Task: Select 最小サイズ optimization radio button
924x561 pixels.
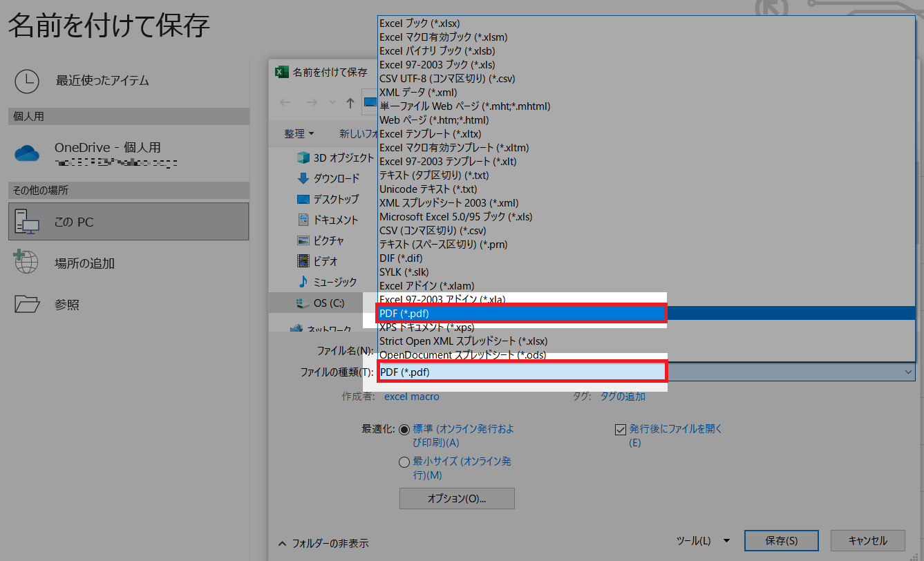Action: pyautogui.click(x=404, y=462)
